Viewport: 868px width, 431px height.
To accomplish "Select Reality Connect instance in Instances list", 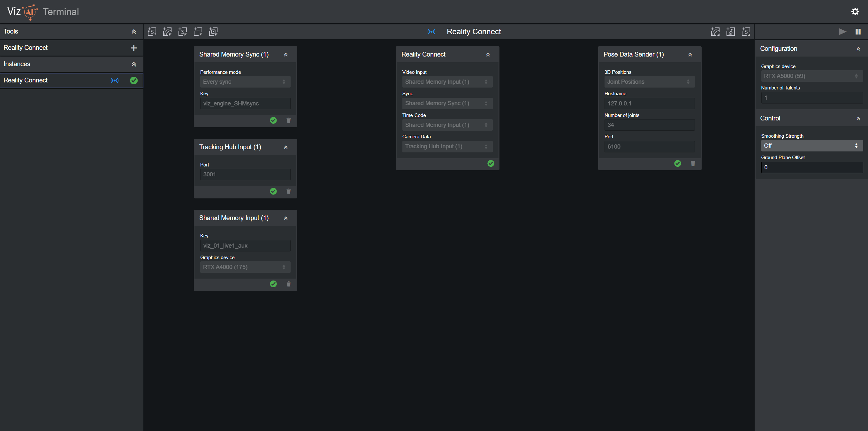I will point(72,81).
